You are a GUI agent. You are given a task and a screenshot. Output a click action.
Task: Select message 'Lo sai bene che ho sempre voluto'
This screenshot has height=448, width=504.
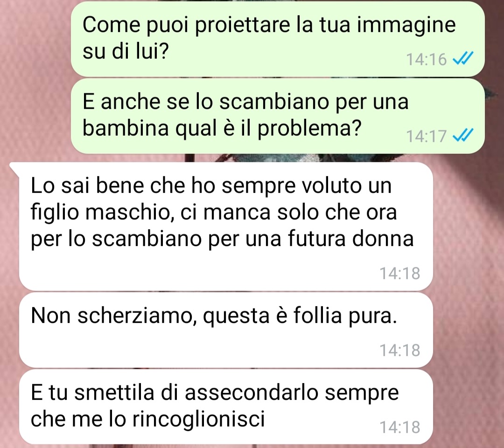pos(226,227)
